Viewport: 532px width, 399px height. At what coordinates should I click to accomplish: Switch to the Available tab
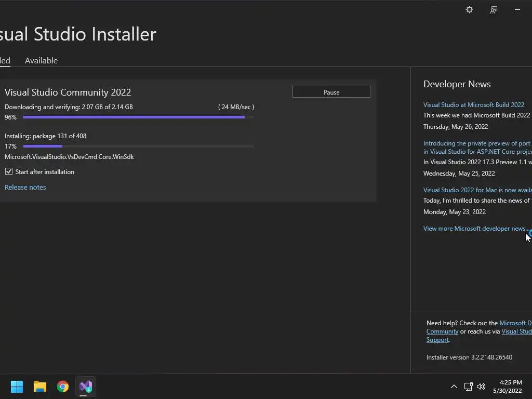(41, 60)
